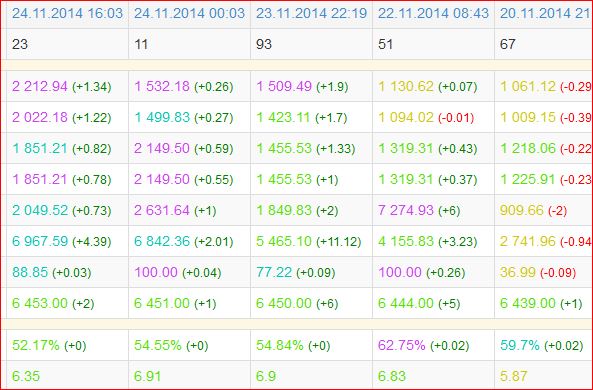Select 1 319.31 with change (+0.43)
Screen dimensions: 593x390
[428, 148]
